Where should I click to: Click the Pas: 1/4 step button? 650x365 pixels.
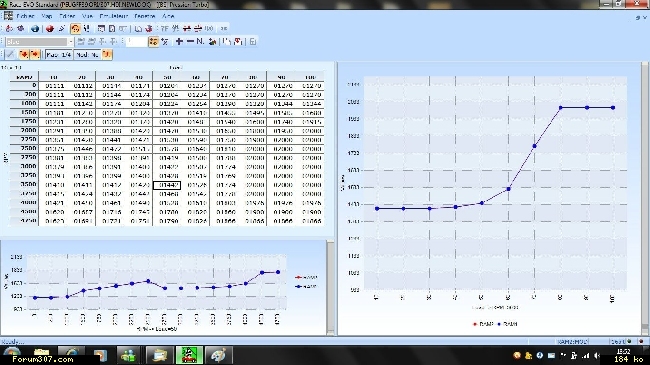pos(58,54)
